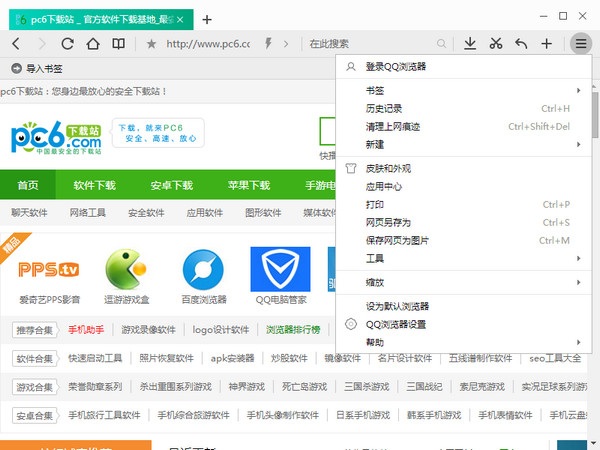Click the forward navigation arrow
This screenshot has height=450, width=600.
point(42,44)
